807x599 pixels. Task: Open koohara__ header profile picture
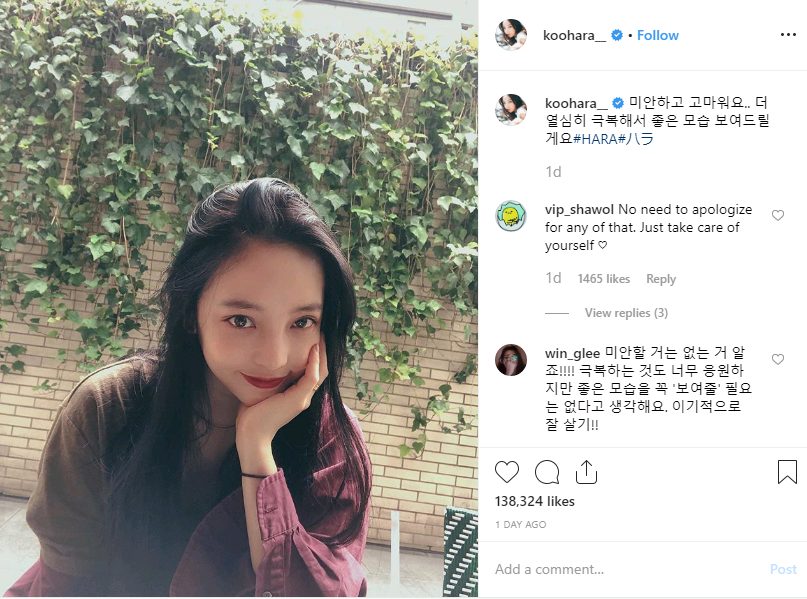[511, 35]
